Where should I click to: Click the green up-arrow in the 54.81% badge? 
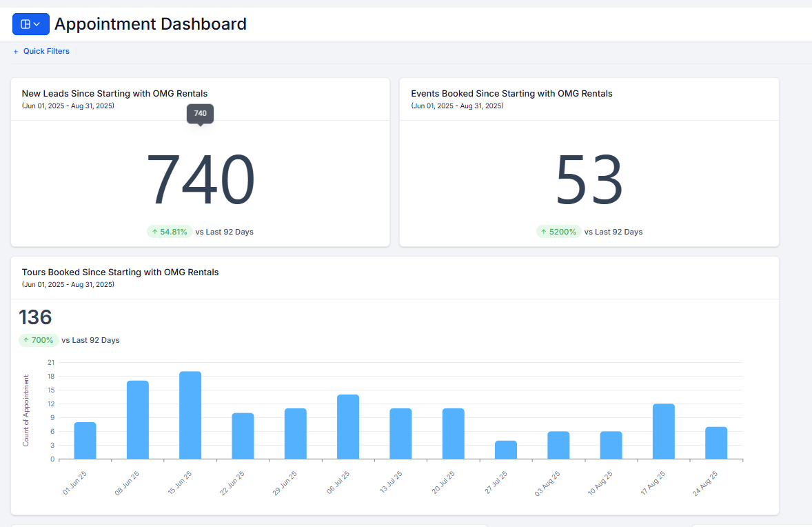point(154,231)
